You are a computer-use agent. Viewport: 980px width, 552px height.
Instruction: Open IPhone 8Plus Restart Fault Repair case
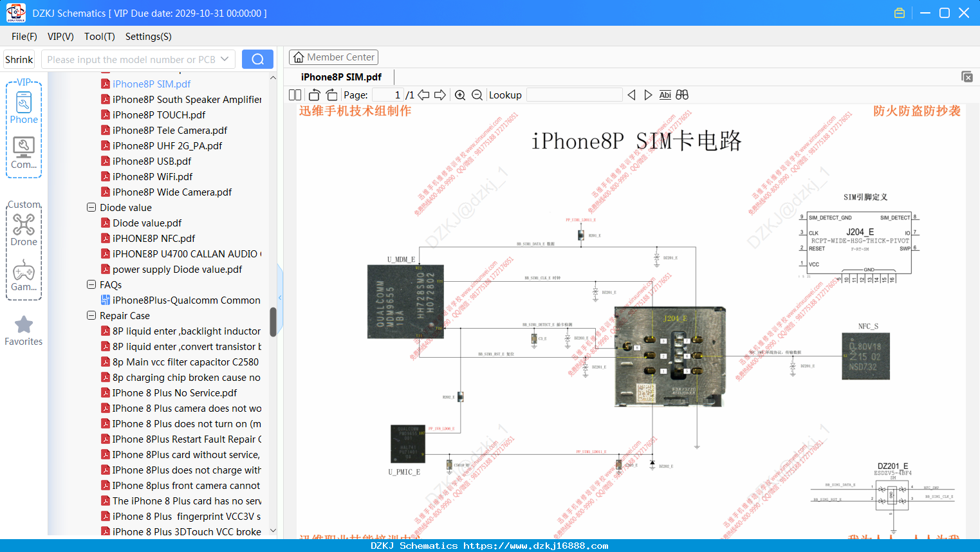pyautogui.click(x=187, y=439)
